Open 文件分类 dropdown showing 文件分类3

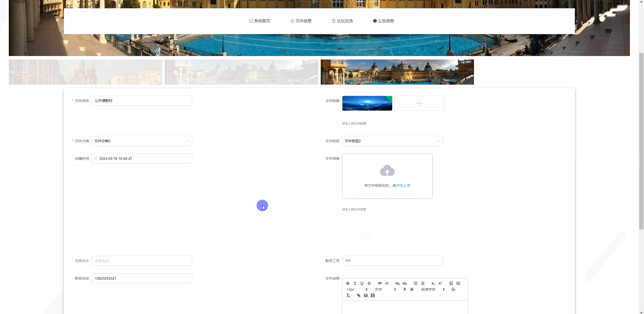(x=142, y=141)
